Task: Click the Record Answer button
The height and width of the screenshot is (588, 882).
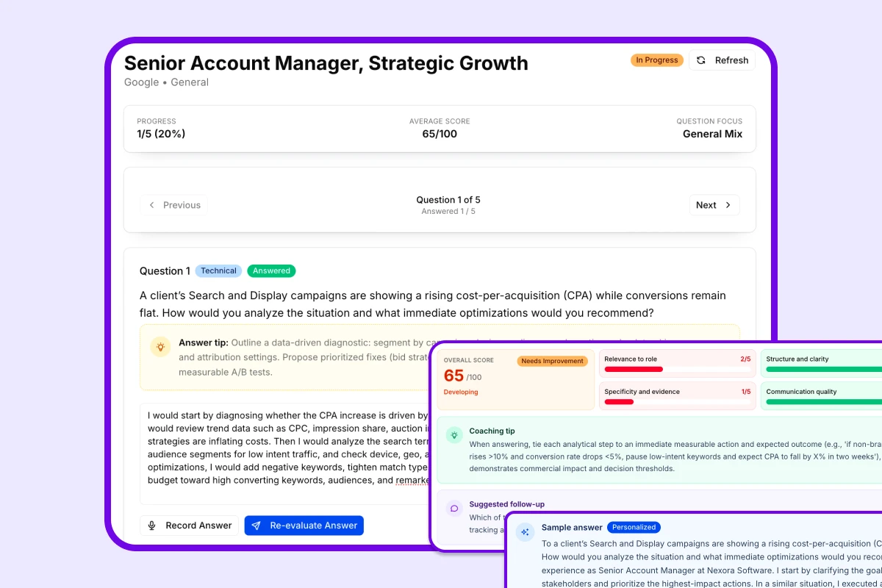Action: pyautogui.click(x=190, y=526)
